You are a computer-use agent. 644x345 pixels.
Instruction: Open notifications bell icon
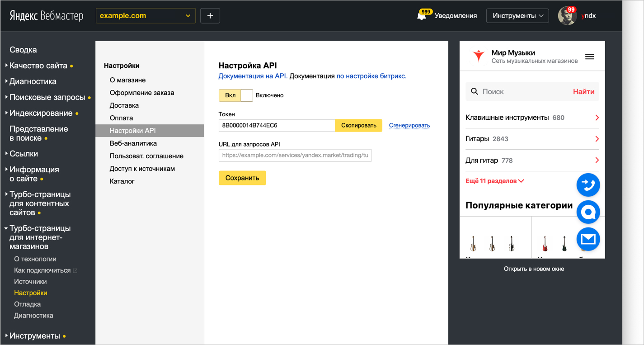pos(421,16)
